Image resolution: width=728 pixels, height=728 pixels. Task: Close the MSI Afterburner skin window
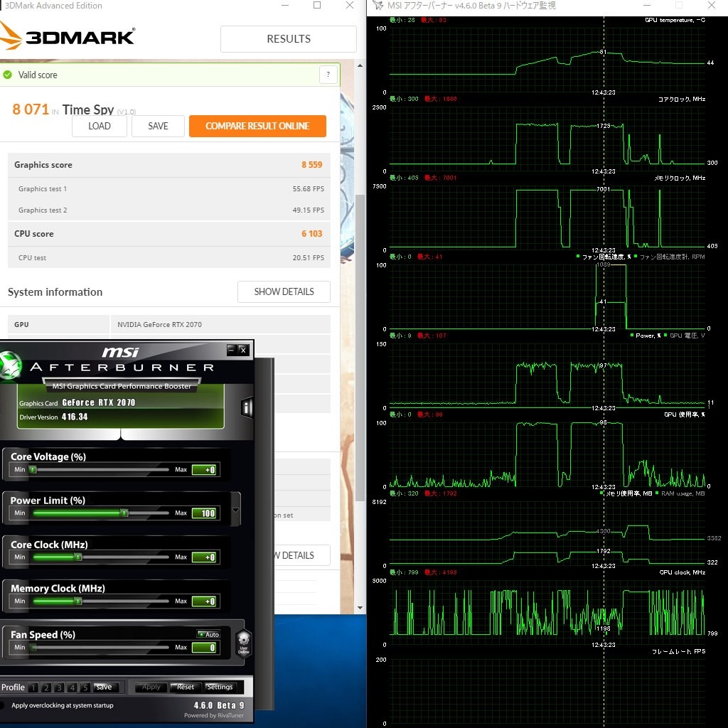[x=243, y=350]
